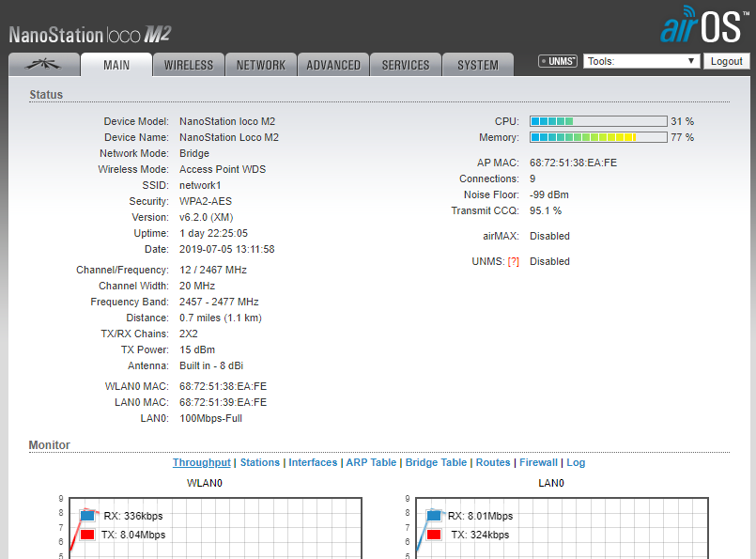
Task: Click the Wireless Mode value Access Point WDS
Action: click(223, 169)
